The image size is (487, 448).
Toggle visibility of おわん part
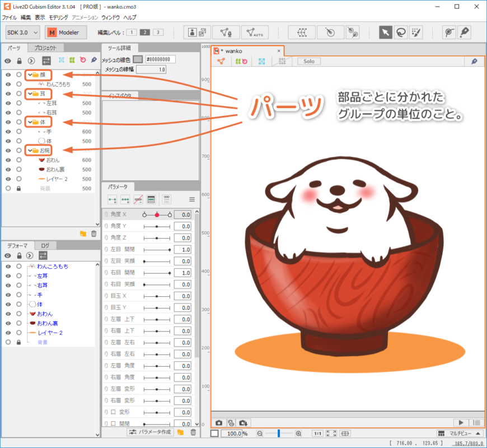click(x=8, y=160)
